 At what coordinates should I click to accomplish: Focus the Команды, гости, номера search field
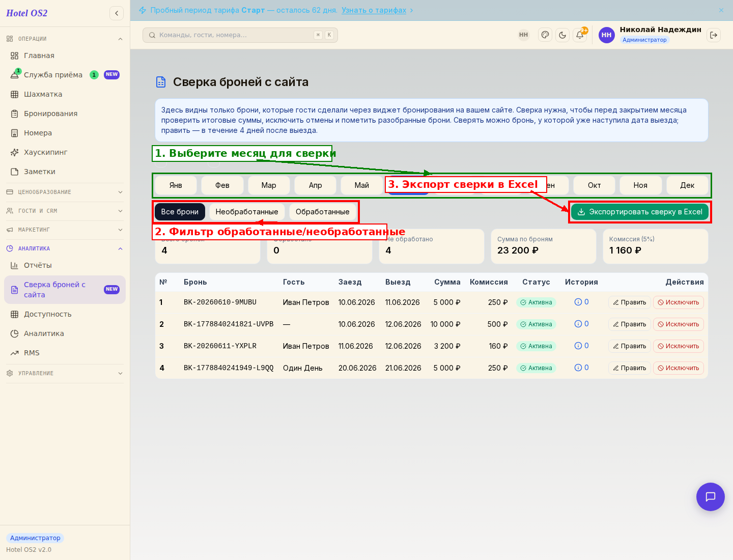(x=240, y=35)
